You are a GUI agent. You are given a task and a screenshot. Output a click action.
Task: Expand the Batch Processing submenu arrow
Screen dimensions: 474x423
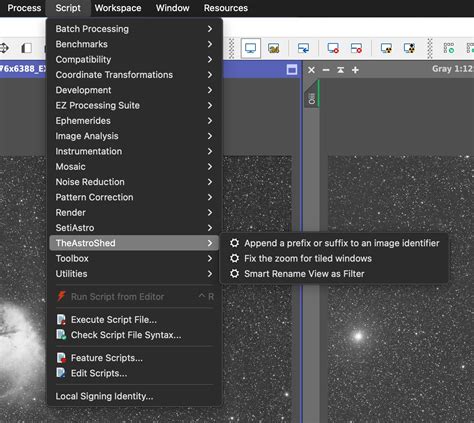tap(210, 29)
